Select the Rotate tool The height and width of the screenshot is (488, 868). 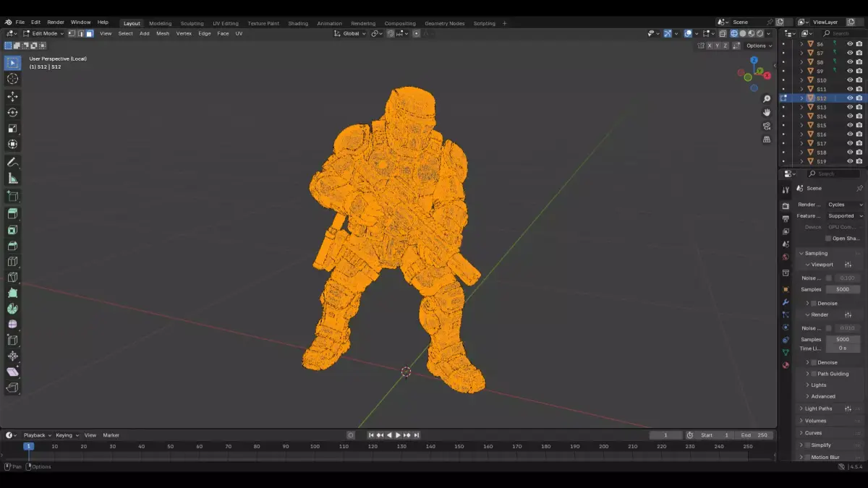click(12, 112)
